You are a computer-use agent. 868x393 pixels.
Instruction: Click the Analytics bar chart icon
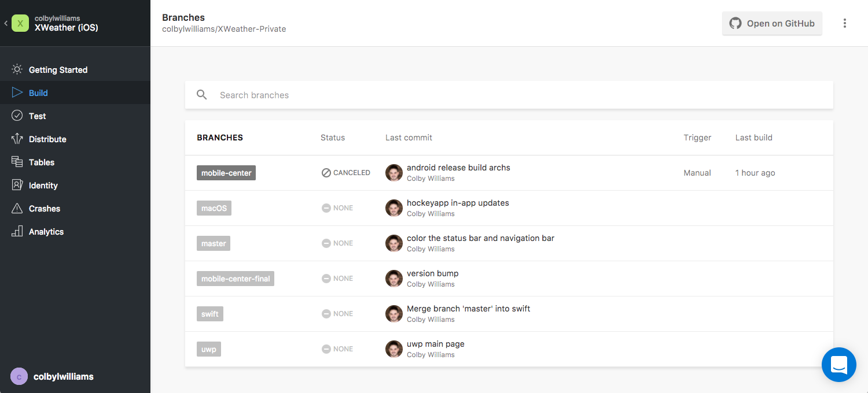point(17,231)
